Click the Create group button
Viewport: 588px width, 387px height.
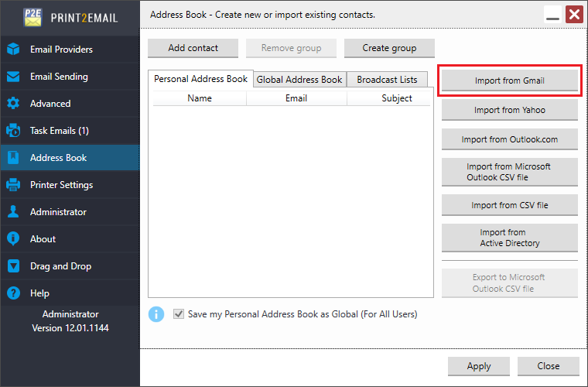(389, 48)
